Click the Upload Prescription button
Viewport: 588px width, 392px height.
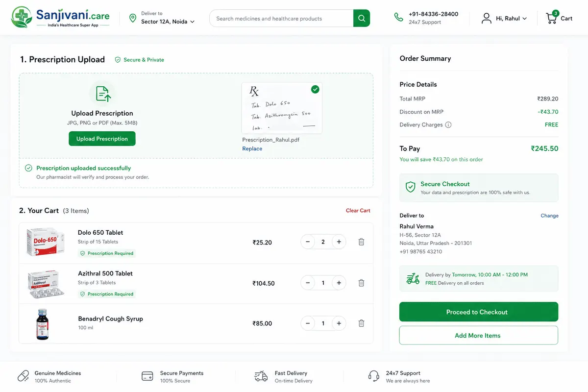(102, 139)
